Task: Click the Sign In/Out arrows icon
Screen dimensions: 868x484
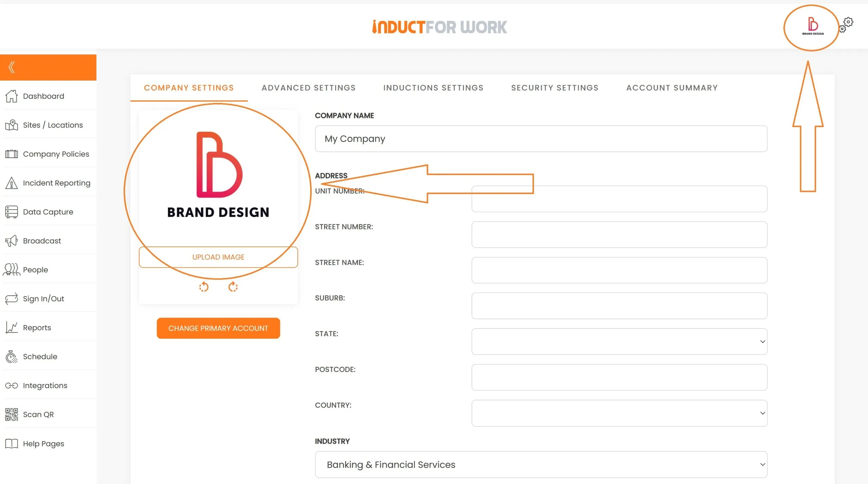Action: [x=12, y=299]
